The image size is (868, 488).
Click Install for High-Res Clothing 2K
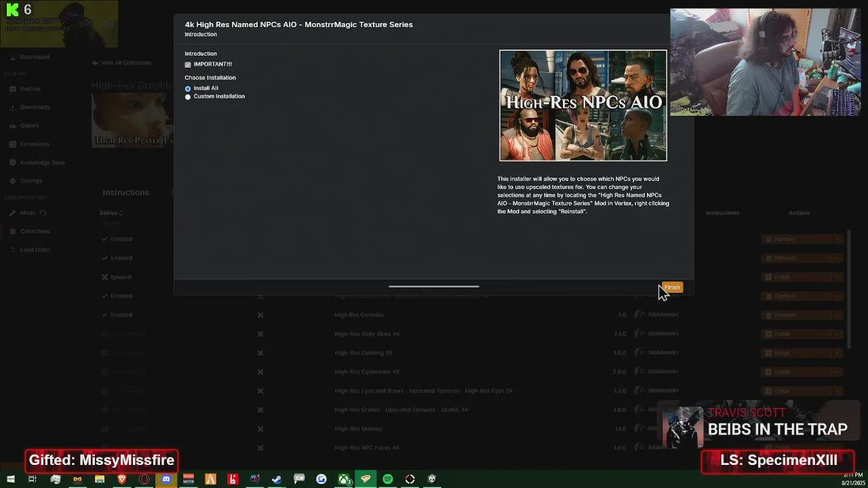(797, 353)
